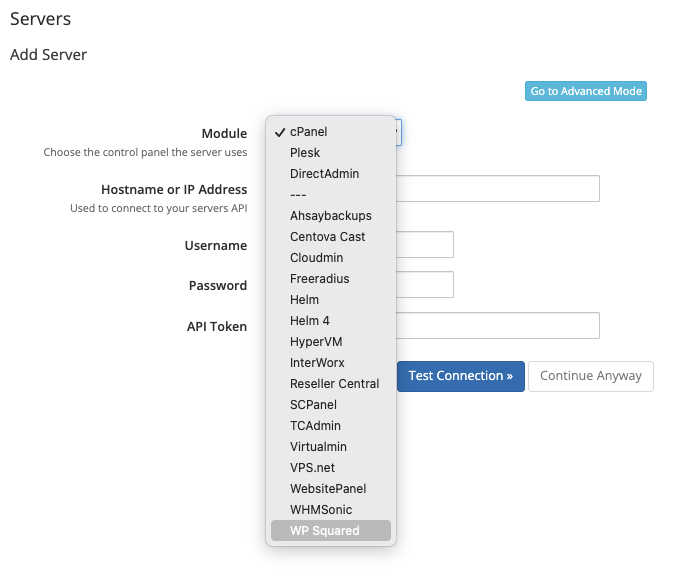Open Go to Advanced Mode
The height and width of the screenshot is (573, 689).
[586, 91]
